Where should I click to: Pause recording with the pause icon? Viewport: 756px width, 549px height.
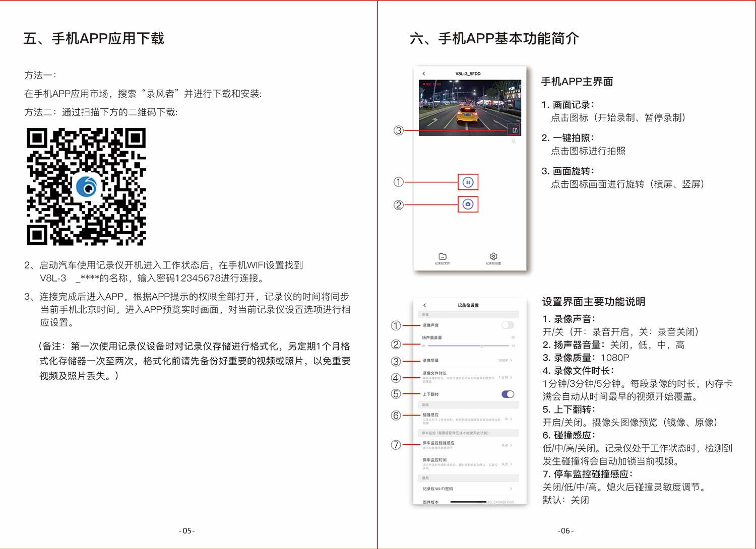click(468, 182)
